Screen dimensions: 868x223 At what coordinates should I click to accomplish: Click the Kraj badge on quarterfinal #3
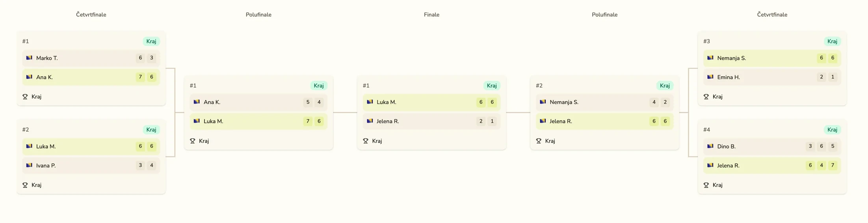[x=832, y=41]
